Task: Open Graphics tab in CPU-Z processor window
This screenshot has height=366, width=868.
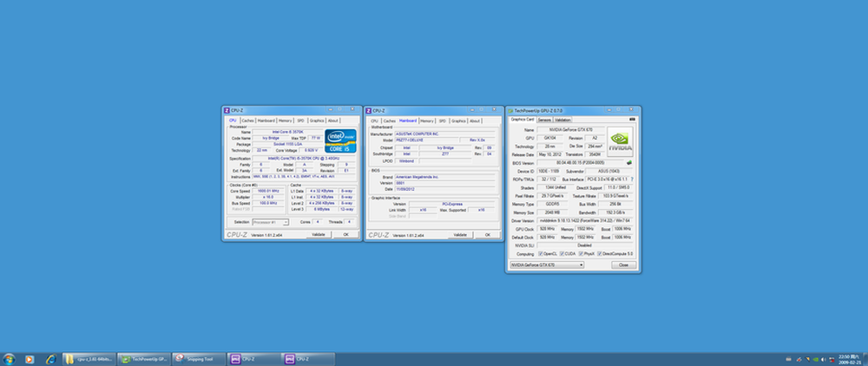Action: (x=317, y=121)
